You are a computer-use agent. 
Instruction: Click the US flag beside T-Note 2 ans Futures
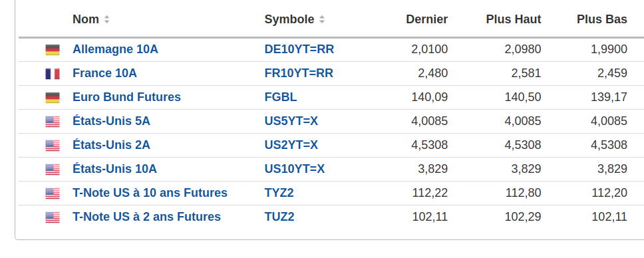point(53,217)
